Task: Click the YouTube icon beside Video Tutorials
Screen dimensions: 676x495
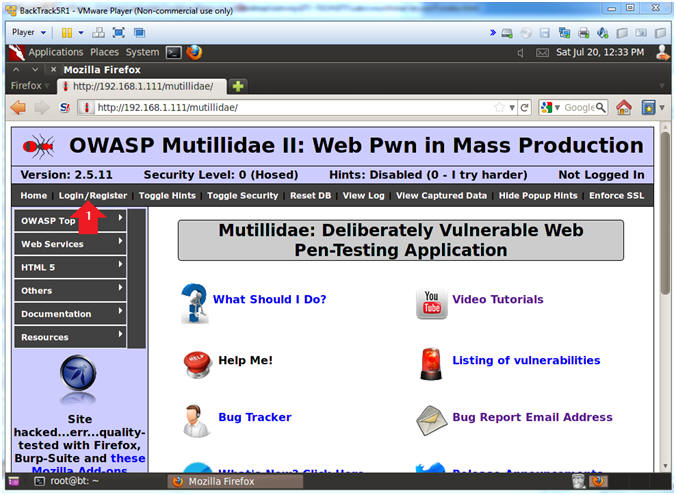Action: coord(432,303)
